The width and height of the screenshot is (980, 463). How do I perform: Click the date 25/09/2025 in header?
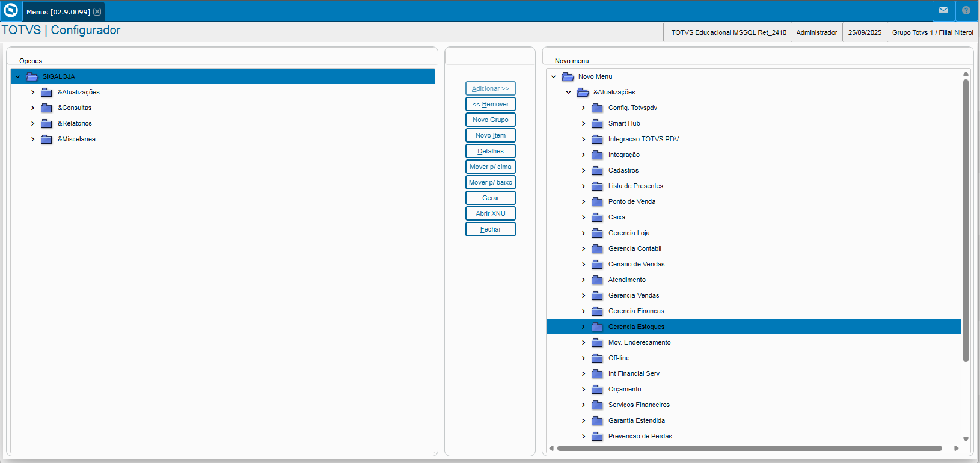[865, 32]
